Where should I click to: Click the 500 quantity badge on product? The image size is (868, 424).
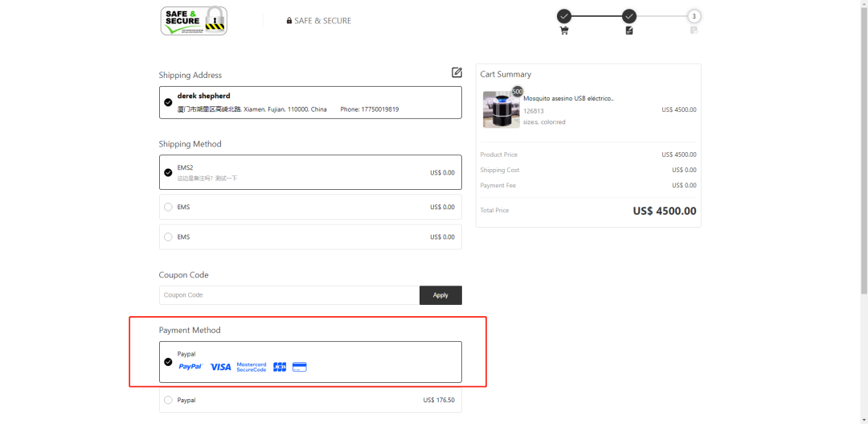[x=518, y=92]
